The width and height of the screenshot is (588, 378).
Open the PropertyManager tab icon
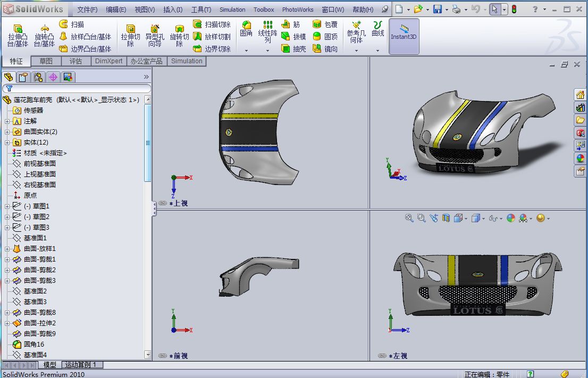point(23,77)
